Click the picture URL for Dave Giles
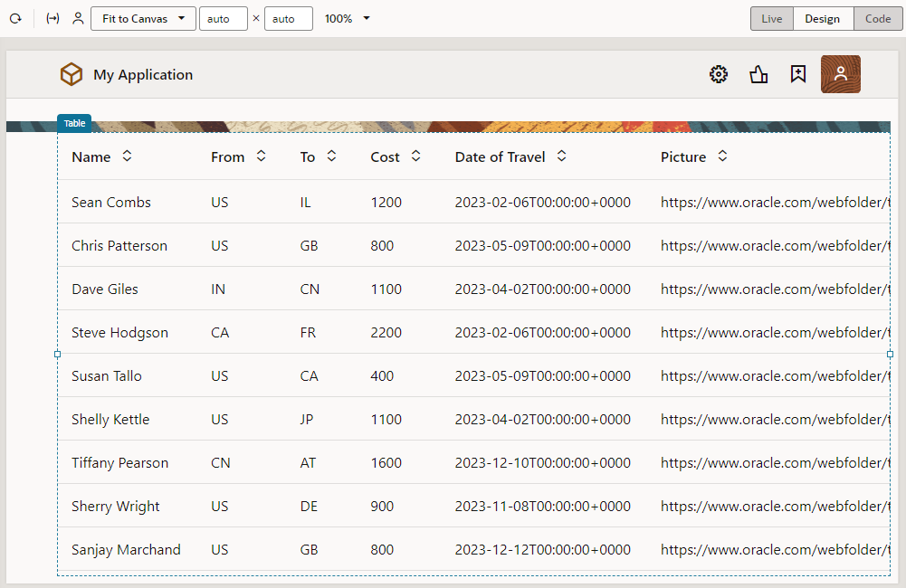This screenshot has width=906, height=588. coord(775,289)
